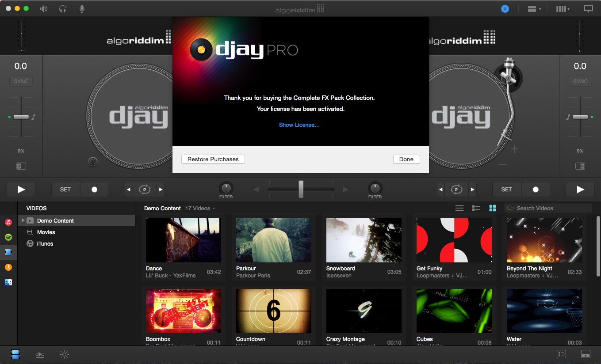Toggle the bottom-right panel layout icon

pos(585,354)
